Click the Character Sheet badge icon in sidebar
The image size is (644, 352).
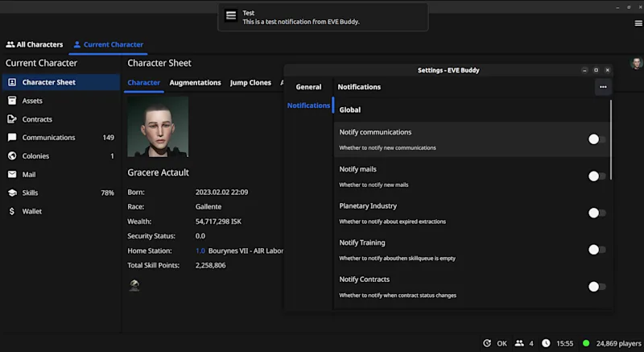(x=12, y=82)
